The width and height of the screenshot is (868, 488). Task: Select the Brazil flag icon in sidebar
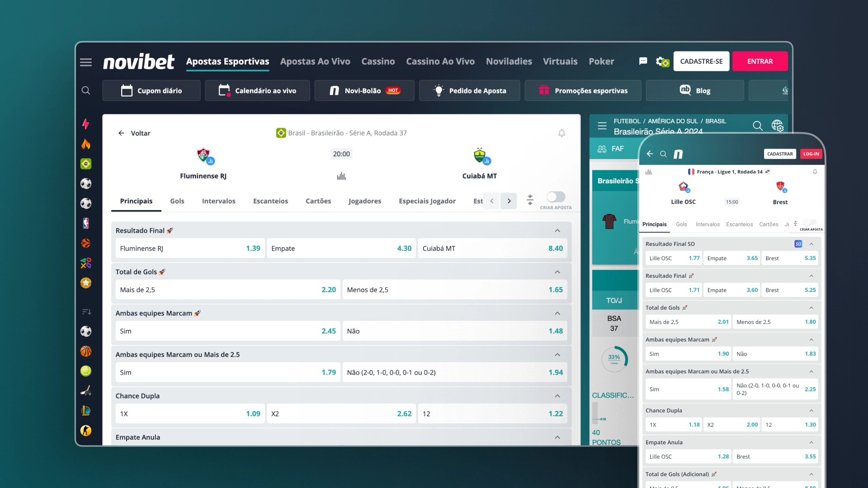coord(86,164)
